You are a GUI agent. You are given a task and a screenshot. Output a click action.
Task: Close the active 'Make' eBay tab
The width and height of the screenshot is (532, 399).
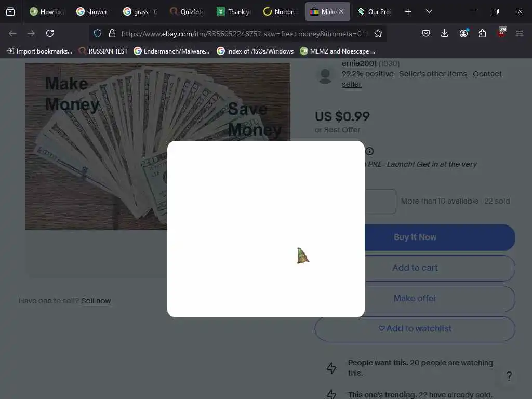coord(341,11)
